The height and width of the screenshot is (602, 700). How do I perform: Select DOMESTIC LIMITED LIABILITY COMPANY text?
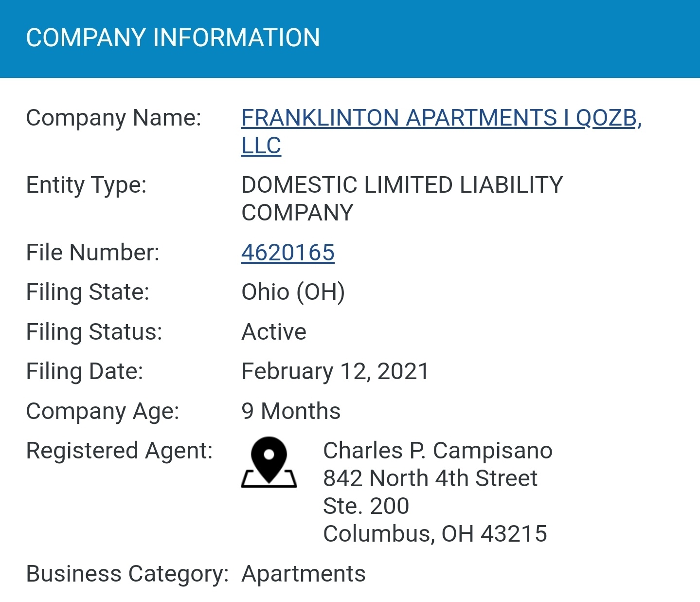tap(402, 199)
